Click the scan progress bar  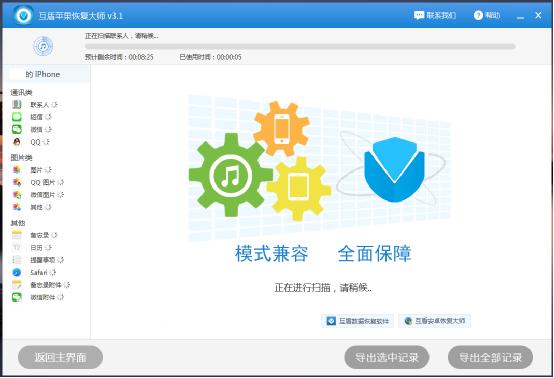click(300, 46)
